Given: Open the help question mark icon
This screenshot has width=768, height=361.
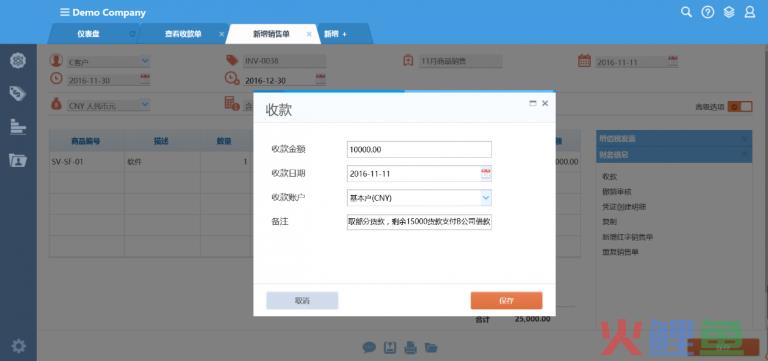Looking at the screenshot, I should pos(707,12).
